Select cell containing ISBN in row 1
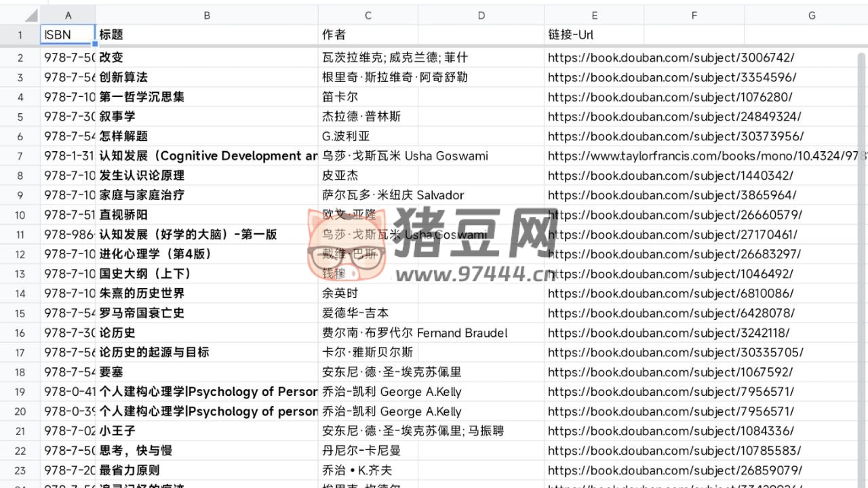The height and width of the screenshot is (488, 868). click(x=68, y=35)
